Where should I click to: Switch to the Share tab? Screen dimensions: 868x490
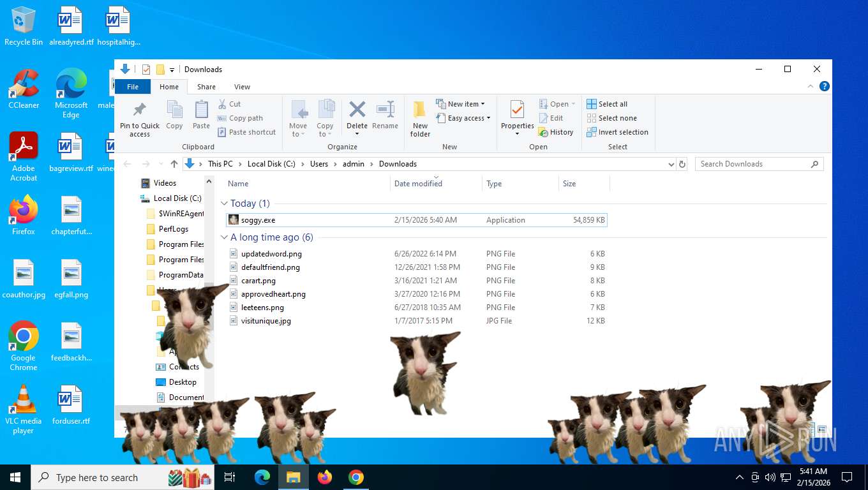pyautogui.click(x=206, y=87)
